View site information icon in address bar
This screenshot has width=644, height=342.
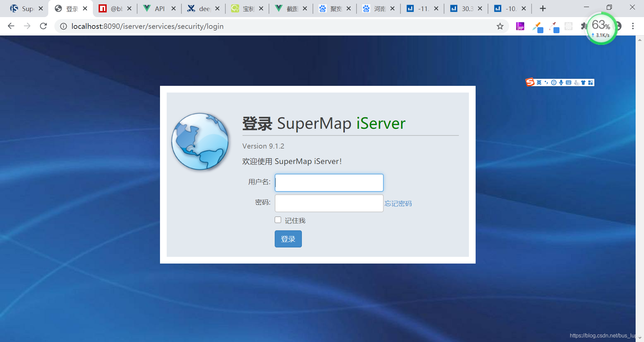pyautogui.click(x=63, y=26)
